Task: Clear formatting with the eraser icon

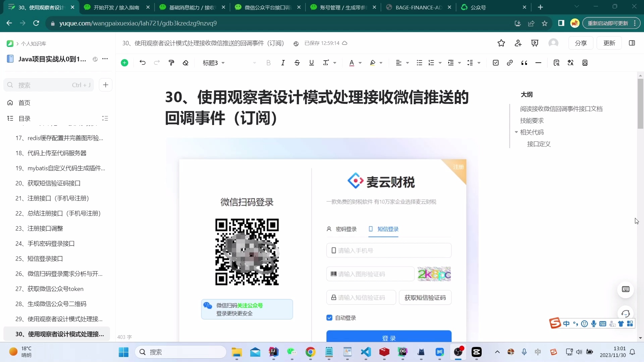Action: click(x=186, y=63)
